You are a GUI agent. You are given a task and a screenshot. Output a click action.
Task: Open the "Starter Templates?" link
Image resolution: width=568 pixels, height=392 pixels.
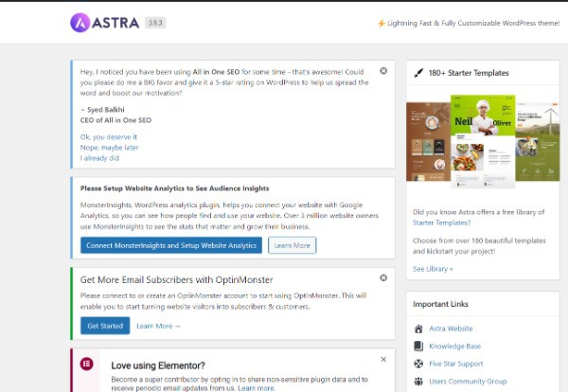[x=441, y=223]
